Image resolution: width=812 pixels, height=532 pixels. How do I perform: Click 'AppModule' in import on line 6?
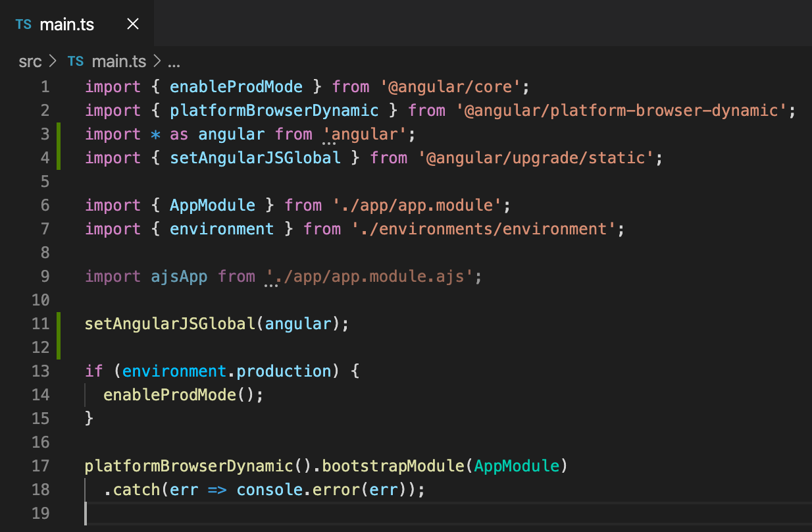tap(213, 205)
